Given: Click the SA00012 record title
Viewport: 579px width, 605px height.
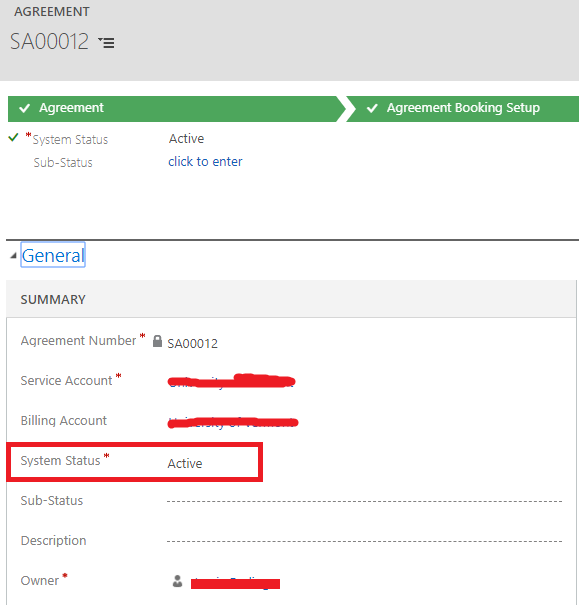Looking at the screenshot, I should click(x=49, y=41).
